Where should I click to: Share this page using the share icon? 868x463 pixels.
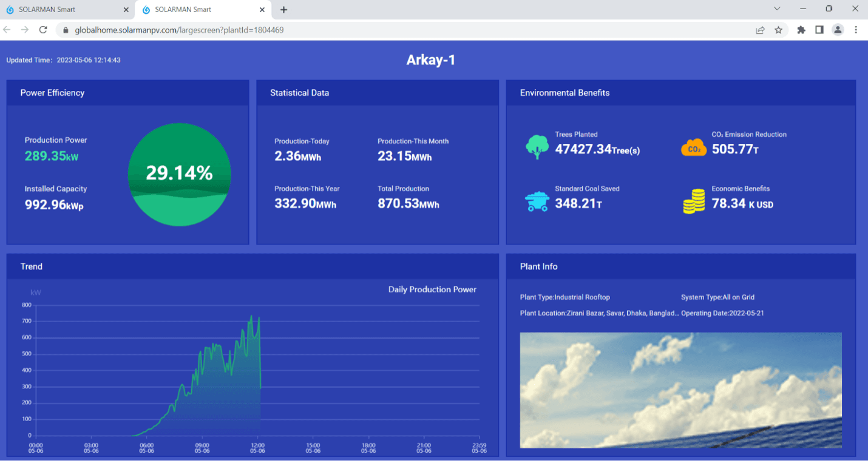pos(759,30)
